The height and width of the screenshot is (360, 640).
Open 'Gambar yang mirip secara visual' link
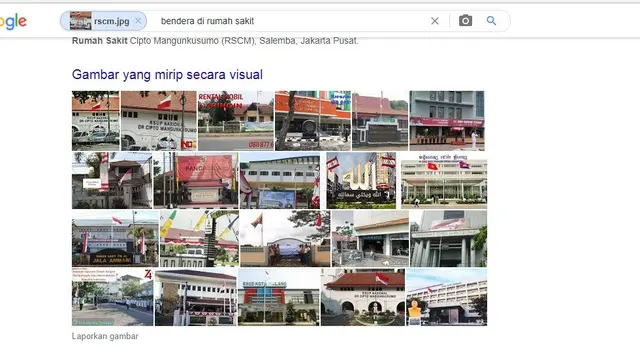click(167, 75)
